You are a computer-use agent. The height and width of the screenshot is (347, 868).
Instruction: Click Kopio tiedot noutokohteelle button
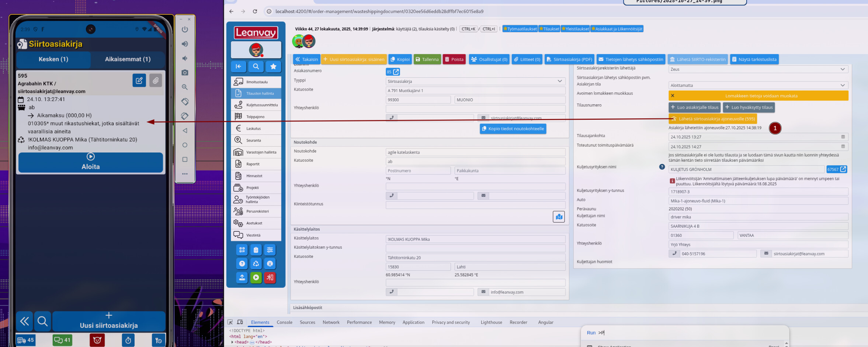(x=513, y=129)
